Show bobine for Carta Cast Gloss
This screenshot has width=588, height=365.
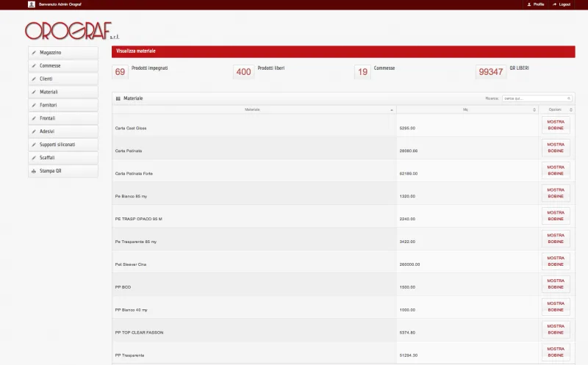coord(556,125)
